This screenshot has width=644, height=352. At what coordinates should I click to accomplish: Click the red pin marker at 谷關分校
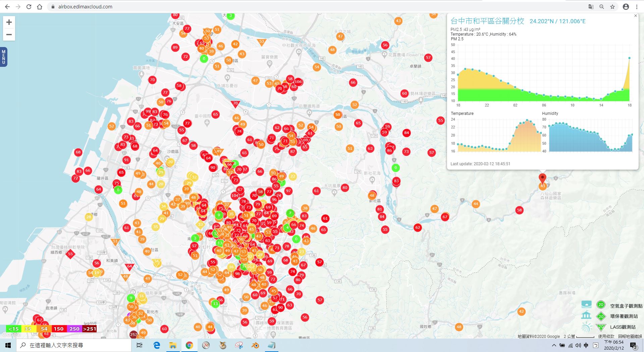tap(542, 178)
